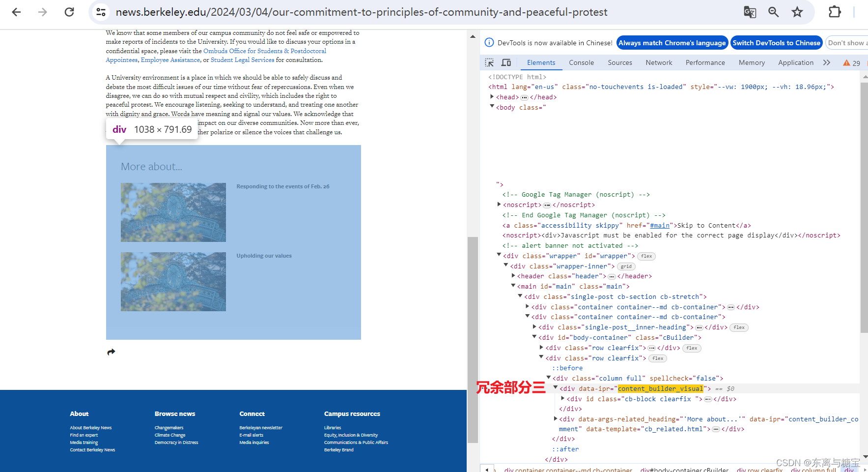Toggle the device toolbar in DevTools
This screenshot has width=868, height=472.
[x=506, y=62]
